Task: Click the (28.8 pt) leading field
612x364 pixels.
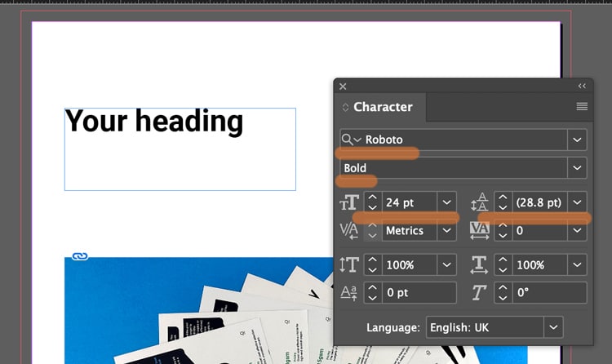Action: (539, 202)
